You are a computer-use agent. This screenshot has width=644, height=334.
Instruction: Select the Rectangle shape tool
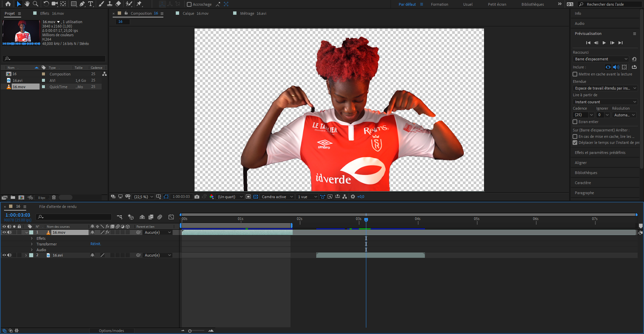click(x=73, y=4)
